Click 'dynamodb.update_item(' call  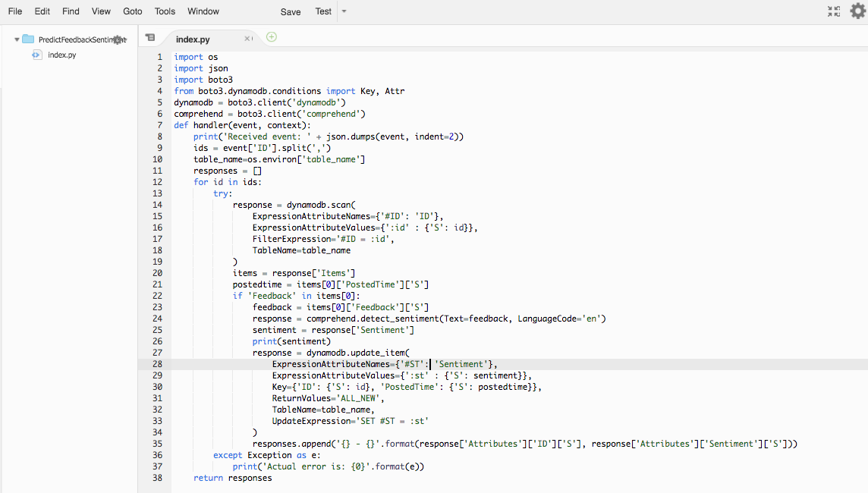coord(358,353)
